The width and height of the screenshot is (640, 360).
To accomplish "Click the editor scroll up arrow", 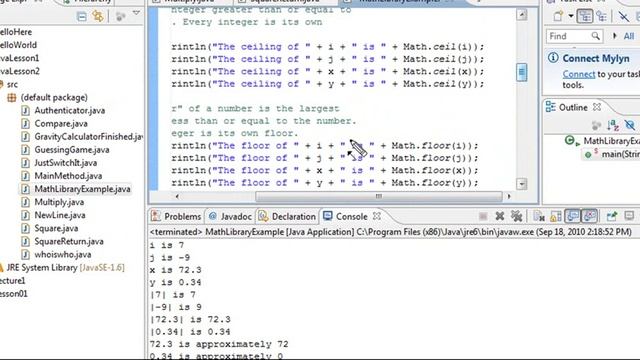I will point(521,15).
